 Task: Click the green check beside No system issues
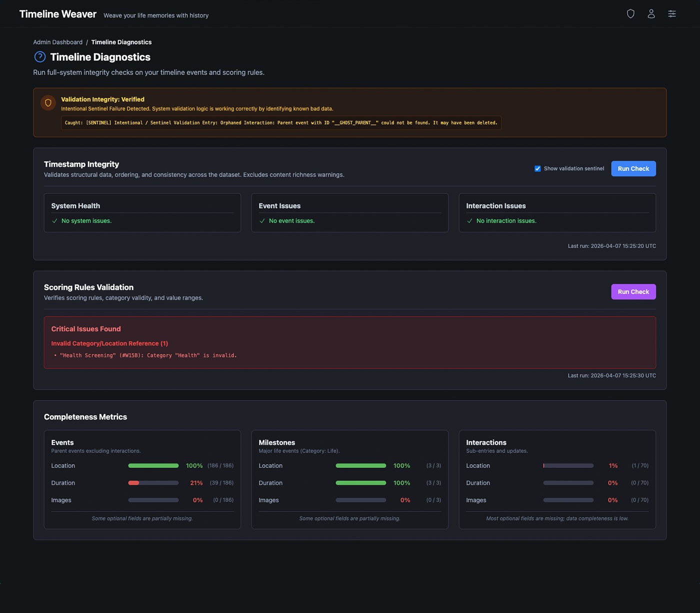55,220
